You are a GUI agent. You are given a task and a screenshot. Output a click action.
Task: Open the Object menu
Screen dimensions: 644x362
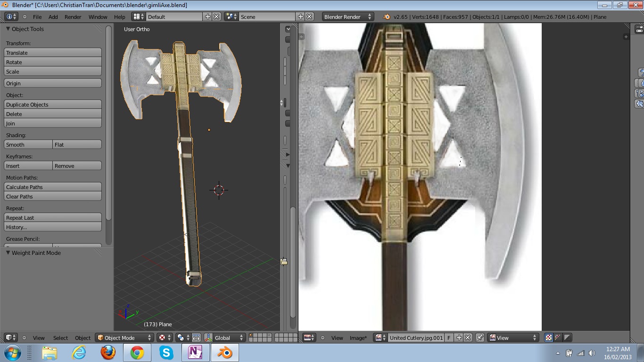pos(83,337)
